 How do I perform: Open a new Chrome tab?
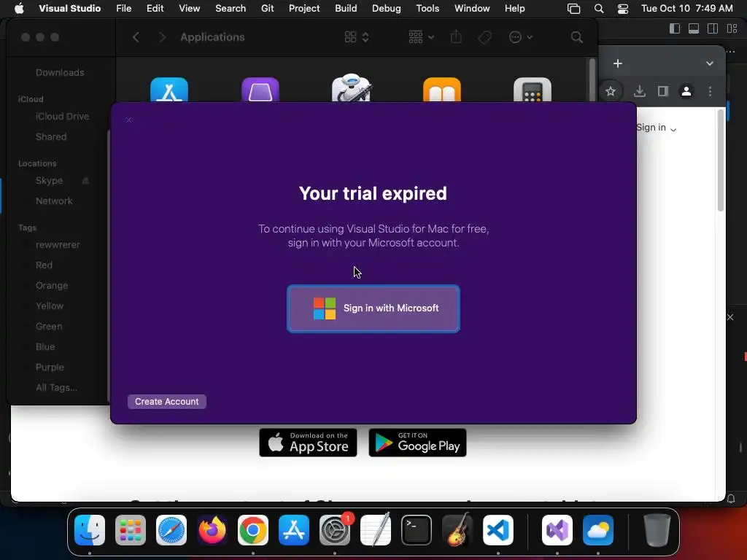coord(617,63)
